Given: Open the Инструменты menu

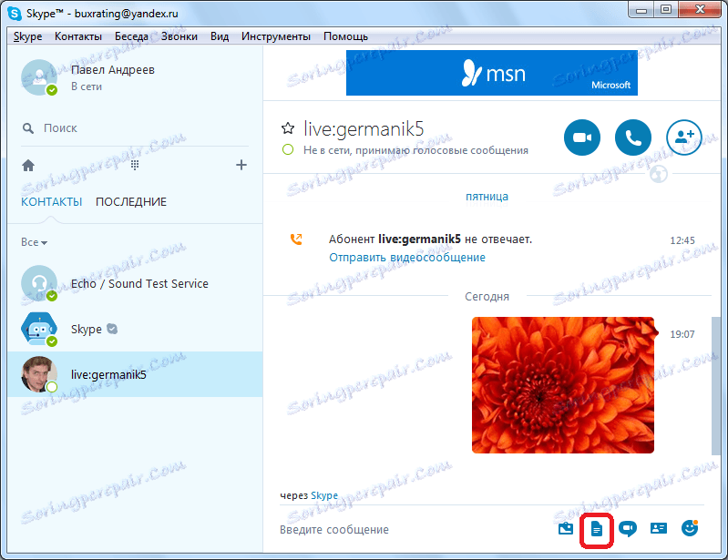Looking at the screenshot, I should [x=276, y=36].
